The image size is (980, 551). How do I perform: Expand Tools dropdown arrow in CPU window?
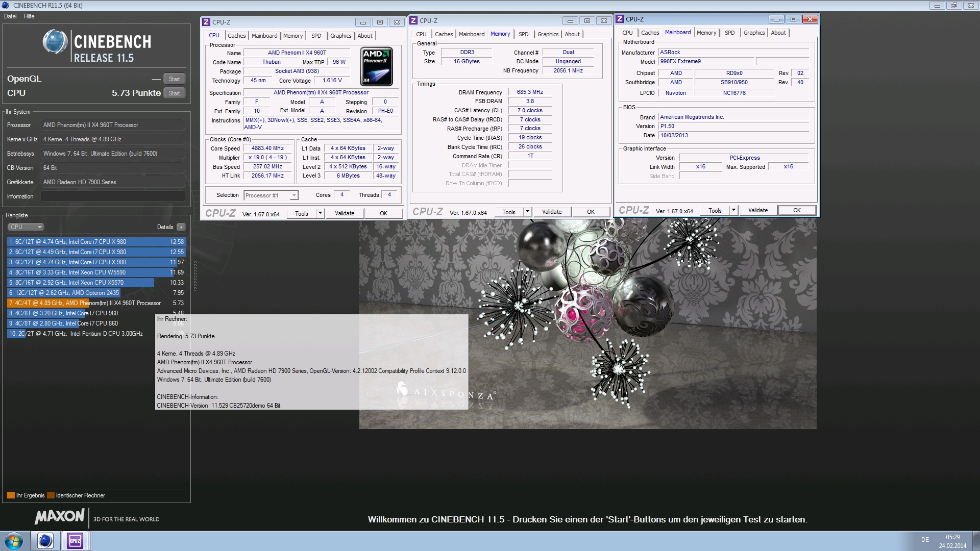(320, 213)
